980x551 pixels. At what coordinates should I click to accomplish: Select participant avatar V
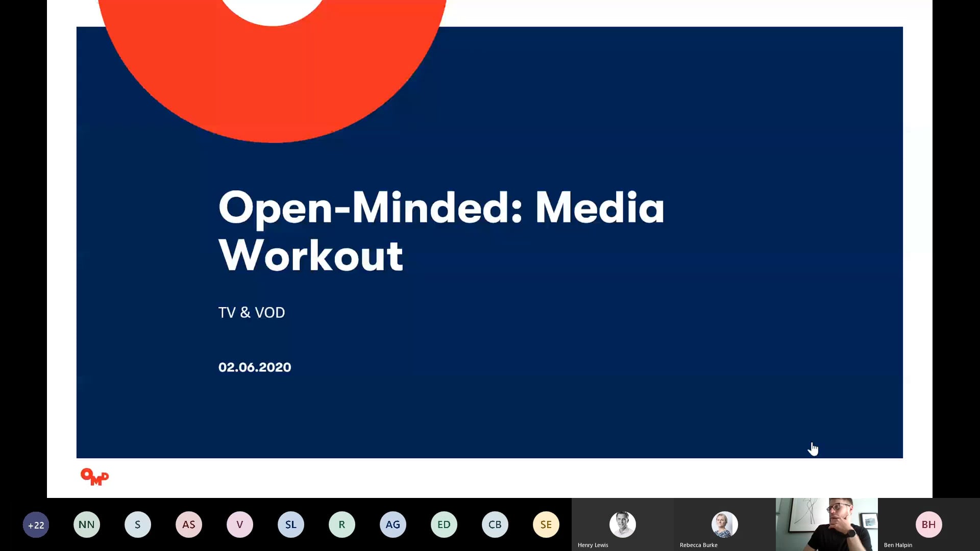[x=240, y=524]
